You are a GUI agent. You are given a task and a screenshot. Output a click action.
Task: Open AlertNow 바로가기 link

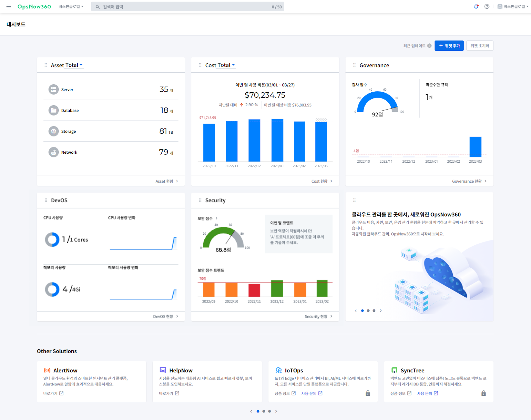(53, 393)
